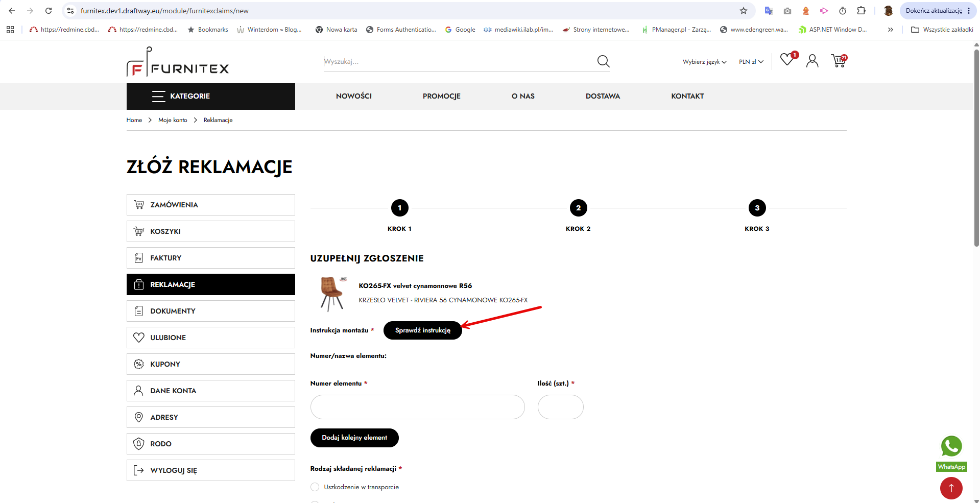Click the user account icon

[812, 61]
